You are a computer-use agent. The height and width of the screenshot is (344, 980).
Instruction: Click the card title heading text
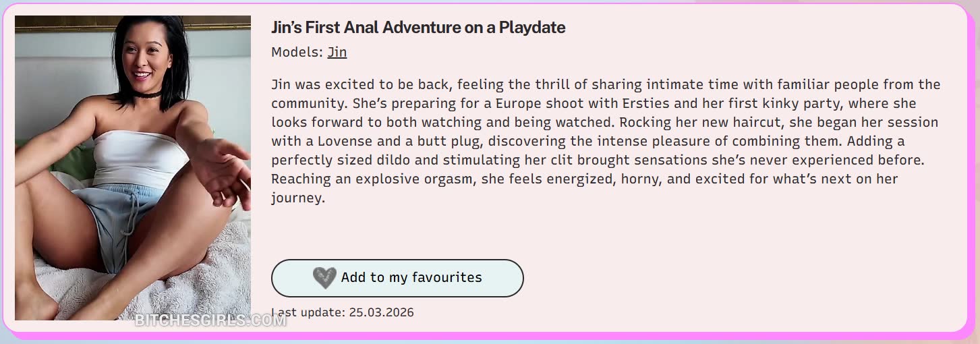point(418,28)
